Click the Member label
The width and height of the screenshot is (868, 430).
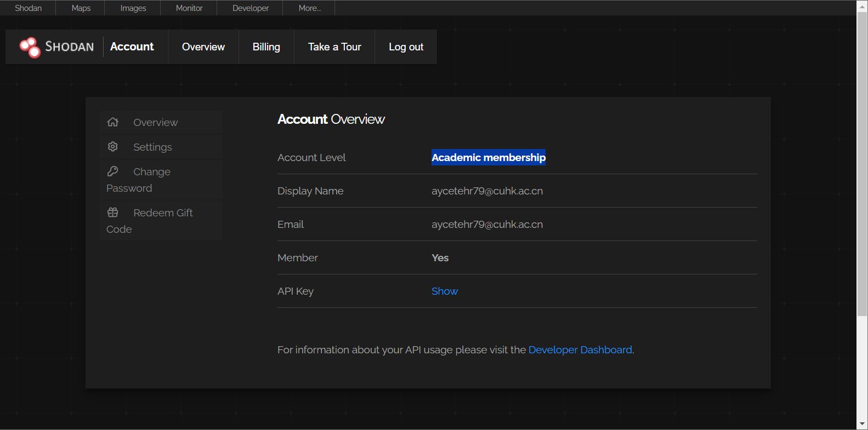point(298,257)
